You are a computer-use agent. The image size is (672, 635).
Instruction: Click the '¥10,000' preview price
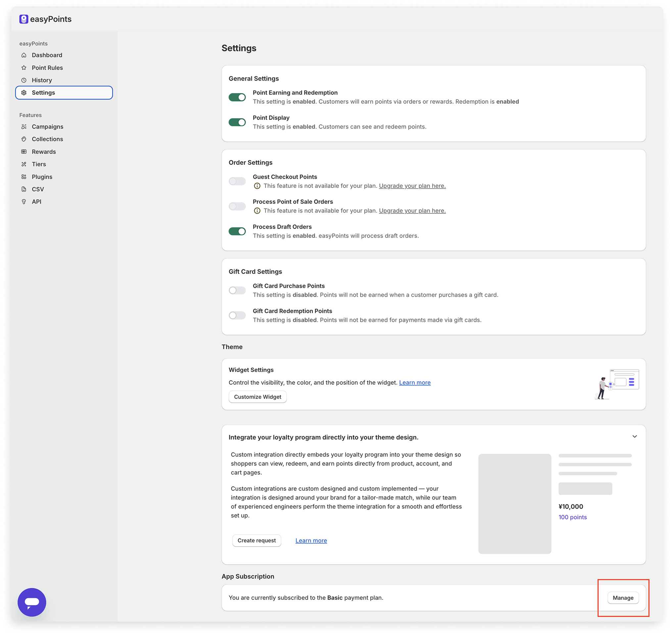pyautogui.click(x=571, y=507)
